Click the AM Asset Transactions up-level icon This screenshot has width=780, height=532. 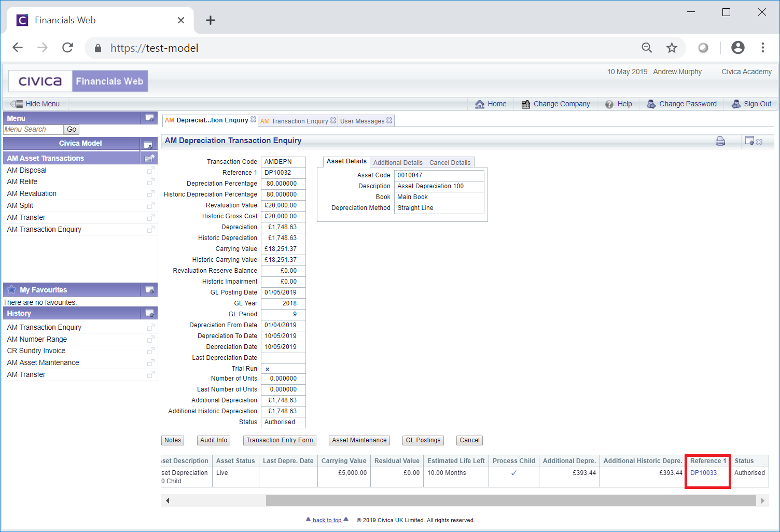pyautogui.click(x=149, y=158)
